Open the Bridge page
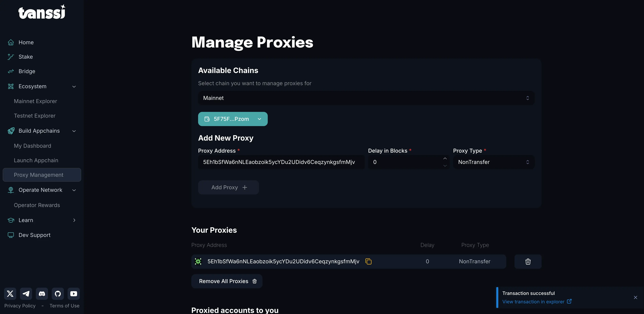644x314 pixels. pyautogui.click(x=27, y=71)
